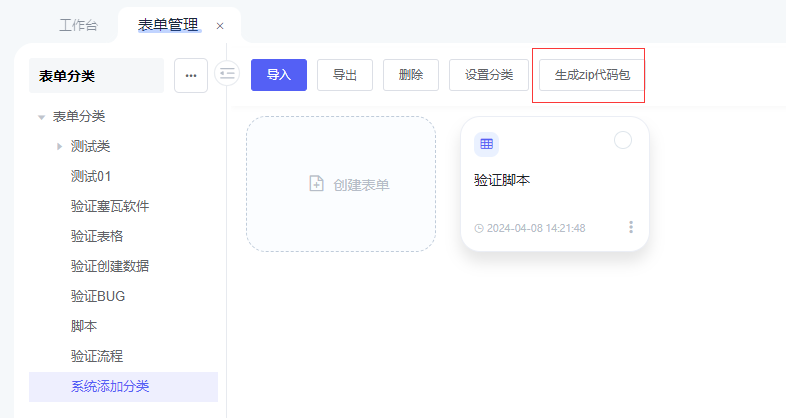Click the 导出 button
This screenshot has width=786, height=418.
[345, 75]
